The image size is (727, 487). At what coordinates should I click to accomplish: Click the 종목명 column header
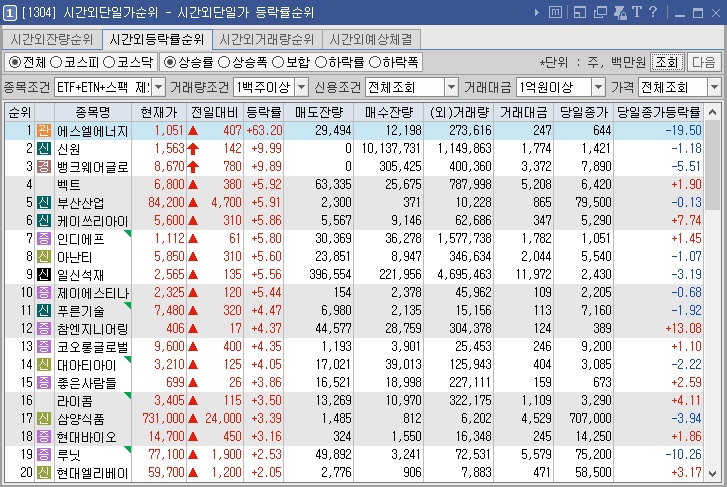coord(93,112)
